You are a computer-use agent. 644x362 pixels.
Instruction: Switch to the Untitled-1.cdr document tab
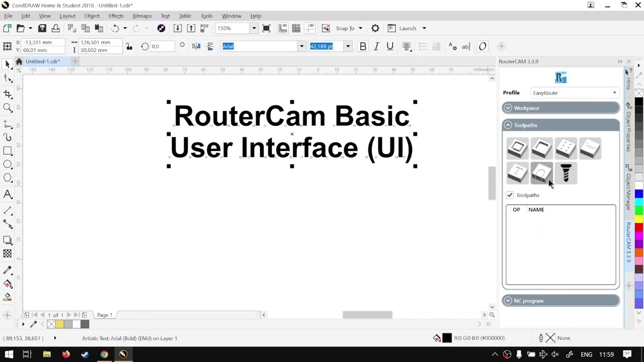43,61
